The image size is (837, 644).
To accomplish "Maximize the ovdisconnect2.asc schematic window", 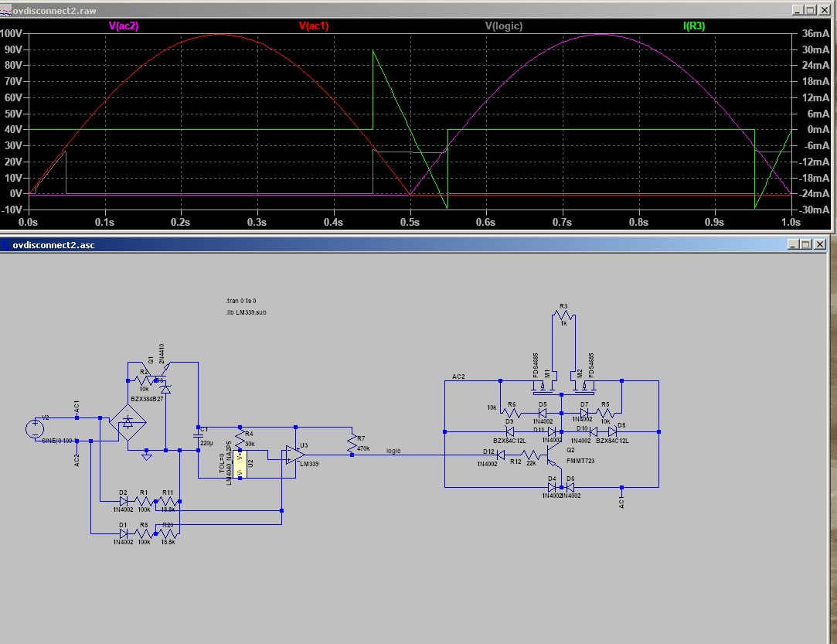I will pyautogui.click(x=806, y=244).
